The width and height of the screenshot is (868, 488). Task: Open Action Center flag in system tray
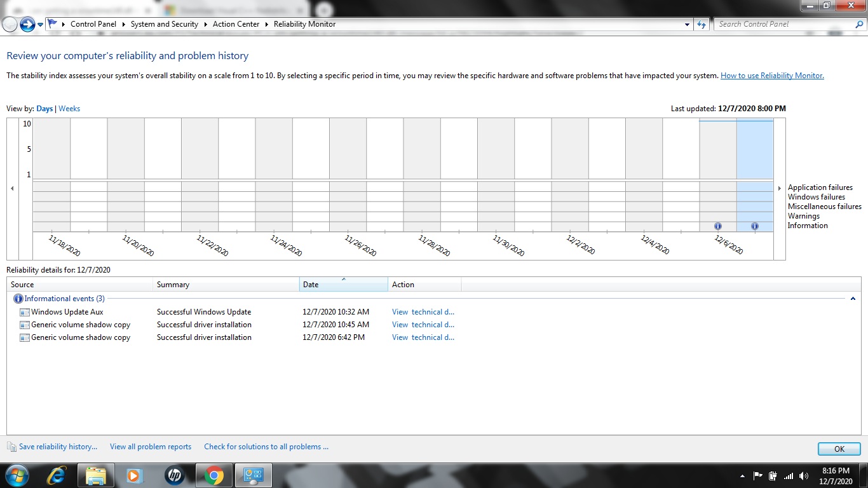click(x=758, y=476)
